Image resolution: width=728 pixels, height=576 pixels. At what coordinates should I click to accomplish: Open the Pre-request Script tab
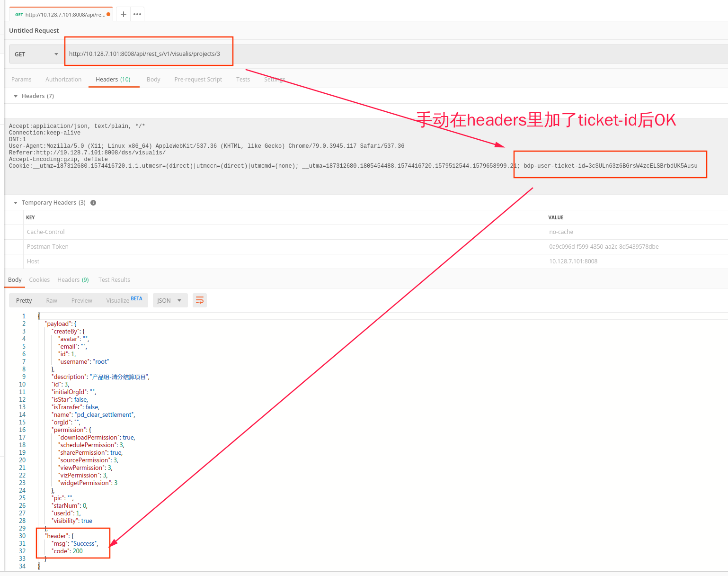point(198,80)
